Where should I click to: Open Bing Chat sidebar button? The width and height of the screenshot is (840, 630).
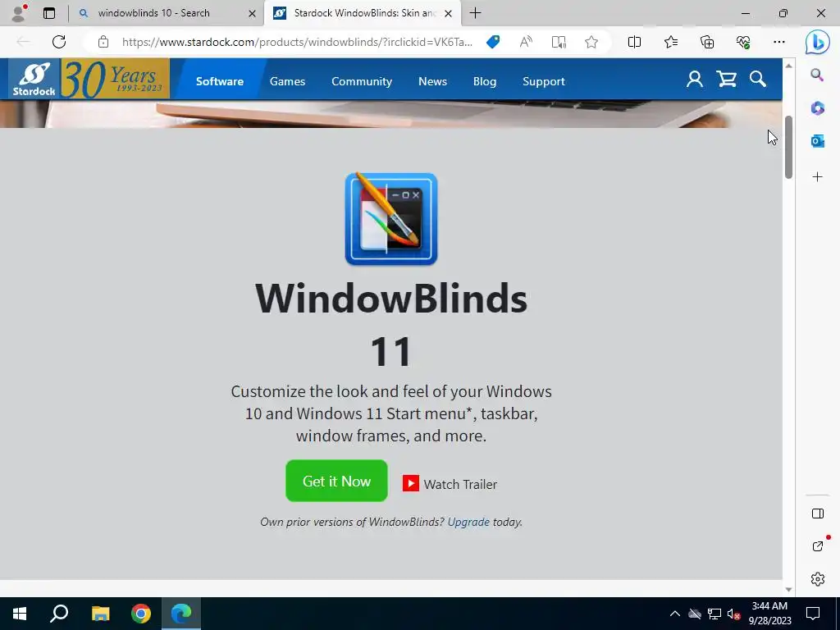[818, 42]
